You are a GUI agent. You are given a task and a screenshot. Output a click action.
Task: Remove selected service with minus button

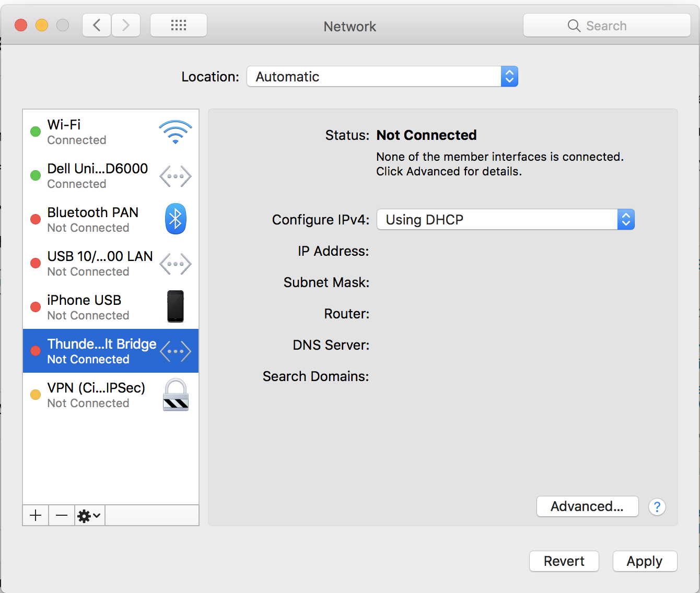pos(62,516)
